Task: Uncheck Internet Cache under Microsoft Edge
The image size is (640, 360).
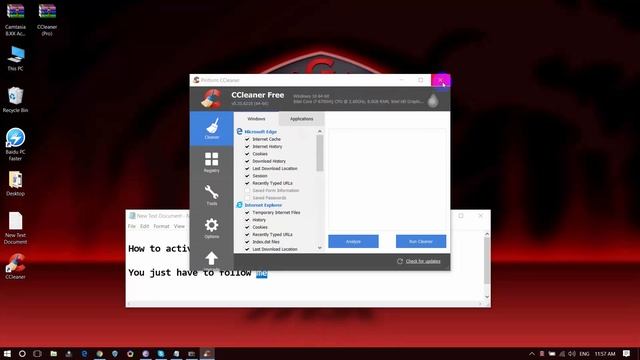Action: (247, 139)
